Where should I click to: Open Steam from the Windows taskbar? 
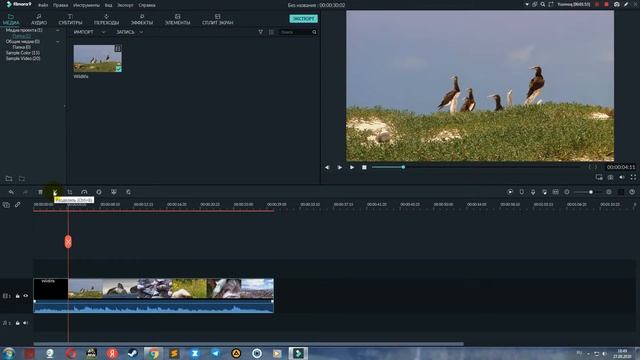133,353
